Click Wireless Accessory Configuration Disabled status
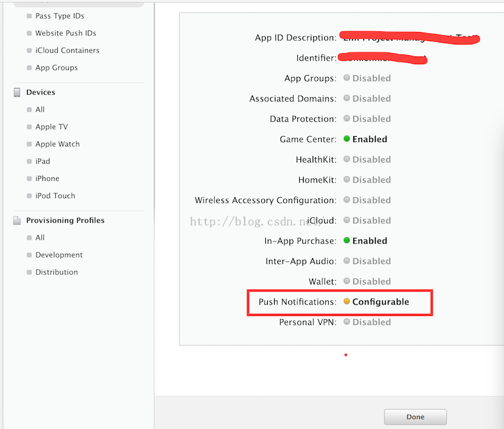The width and height of the screenshot is (504, 429). point(372,200)
